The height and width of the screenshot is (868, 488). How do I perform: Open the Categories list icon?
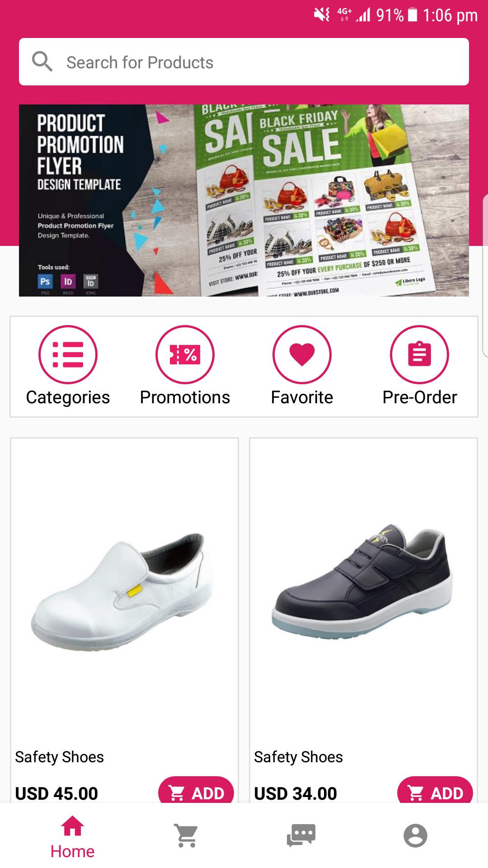coord(68,354)
